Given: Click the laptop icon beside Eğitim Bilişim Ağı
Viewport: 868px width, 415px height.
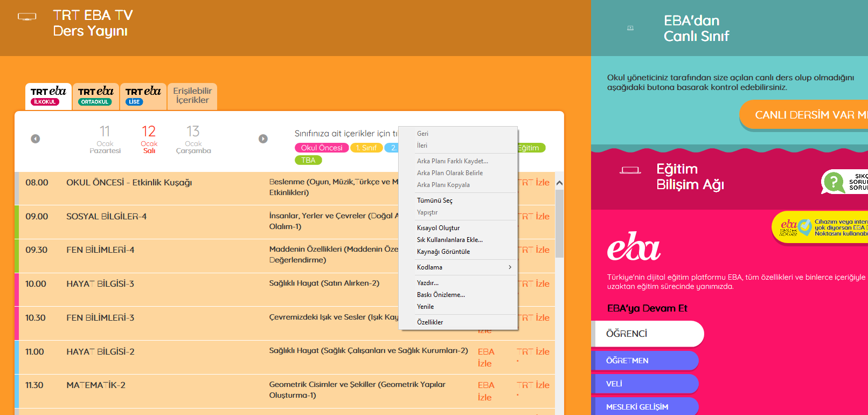Looking at the screenshot, I should pos(630,170).
